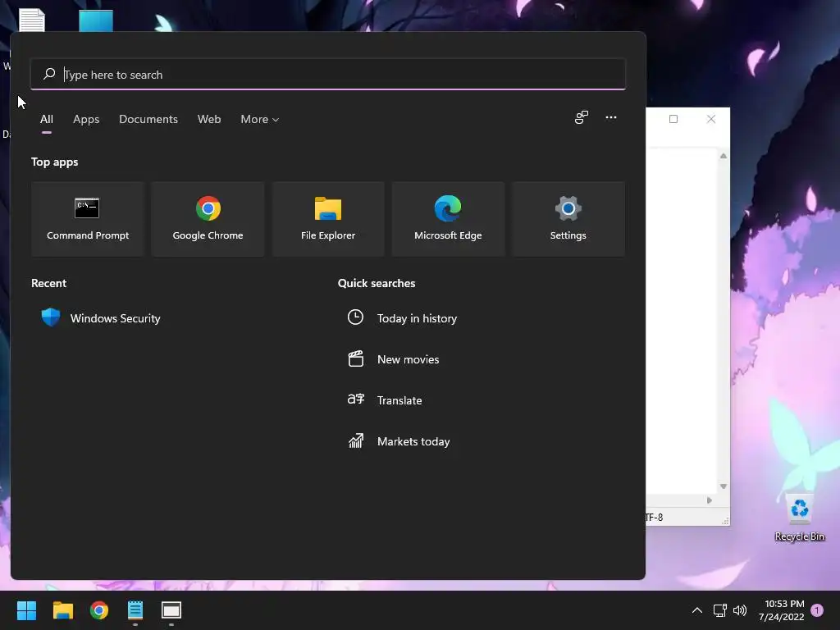The image size is (840, 630).
Task: Click the search magnifier icon
Action: [x=49, y=74]
